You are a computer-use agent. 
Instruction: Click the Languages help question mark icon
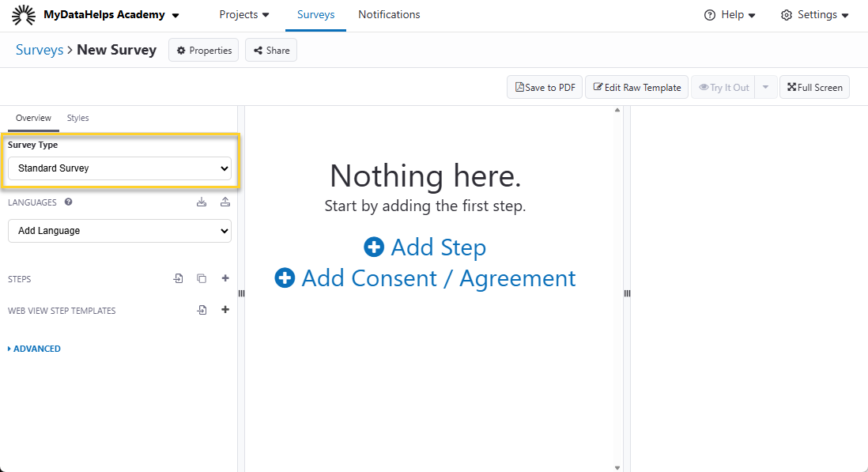click(x=69, y=202)
